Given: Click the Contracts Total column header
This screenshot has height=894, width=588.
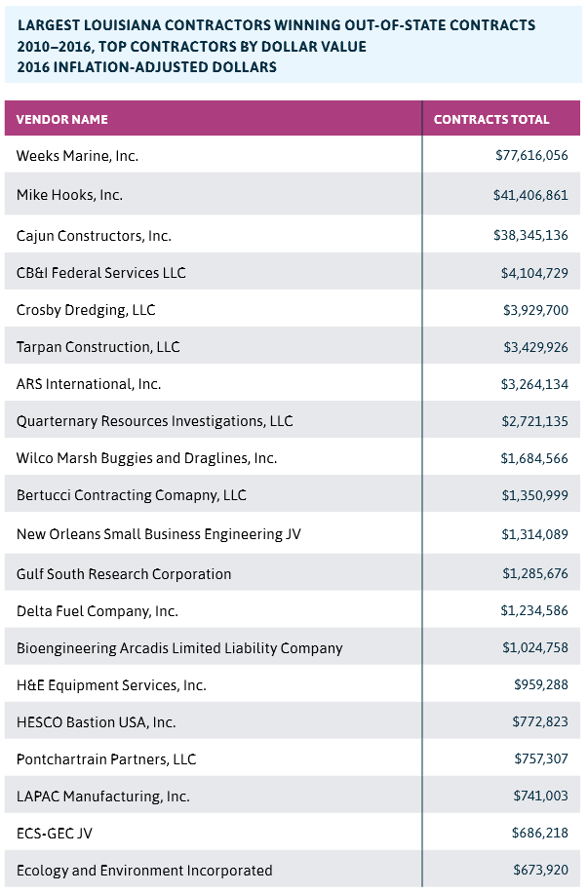Looking at the screenshot, I should [491, 120].
